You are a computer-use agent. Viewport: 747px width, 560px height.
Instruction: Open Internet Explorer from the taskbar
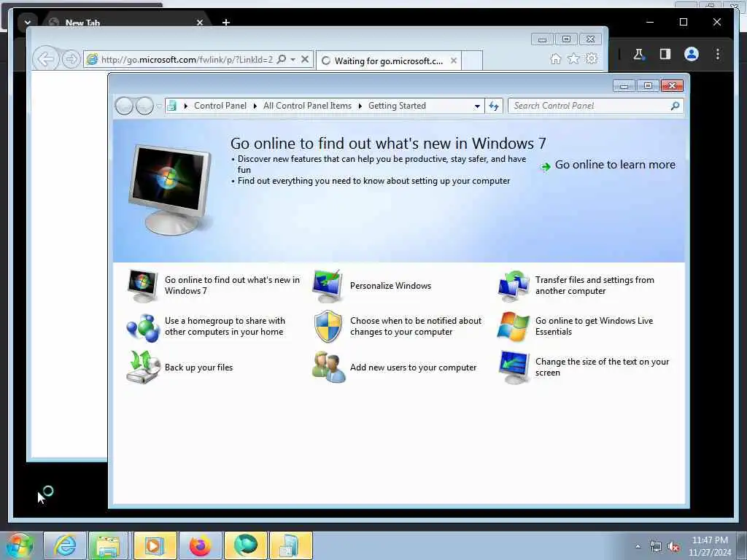[65, 545]
